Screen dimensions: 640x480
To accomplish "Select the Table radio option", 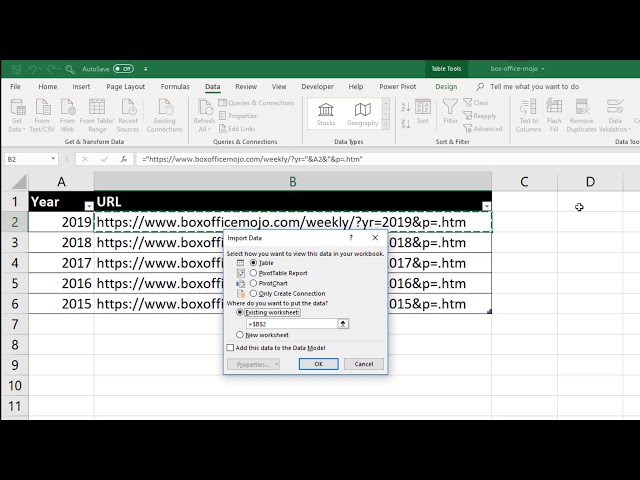I will pos(253,262).
